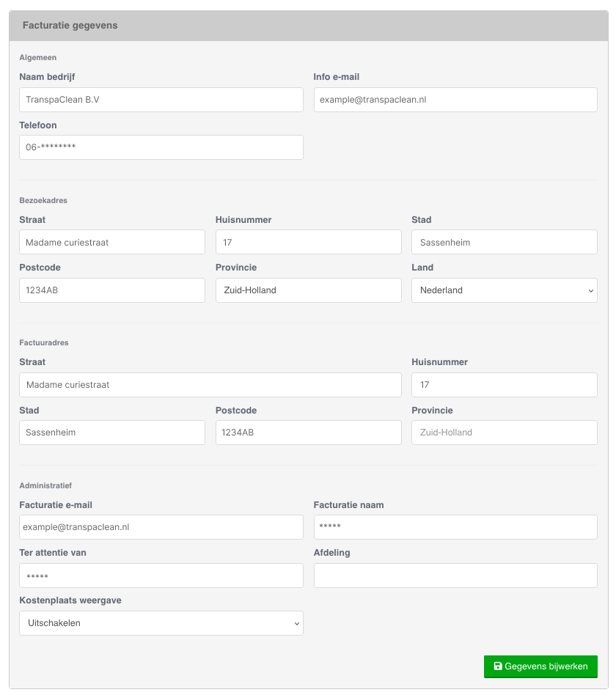Click the save icon on Gegevens bijwerken
The height and width of the screenshot is (695, 616).
tap(498, 666)
